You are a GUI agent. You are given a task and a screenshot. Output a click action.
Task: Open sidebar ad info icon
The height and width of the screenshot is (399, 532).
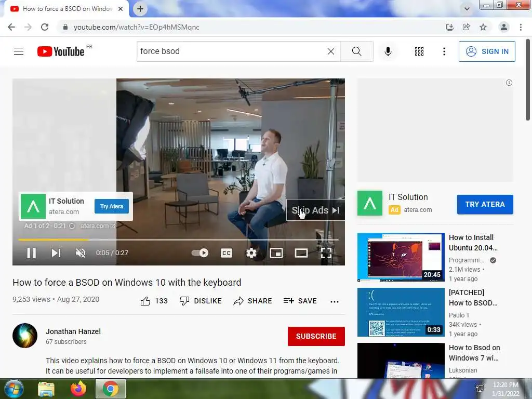point(509,83)
